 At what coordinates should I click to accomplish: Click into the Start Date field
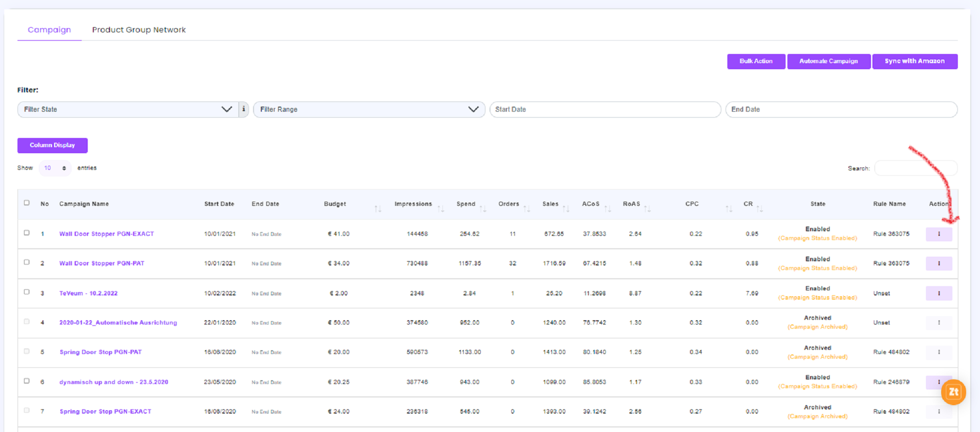coord(605,109)
